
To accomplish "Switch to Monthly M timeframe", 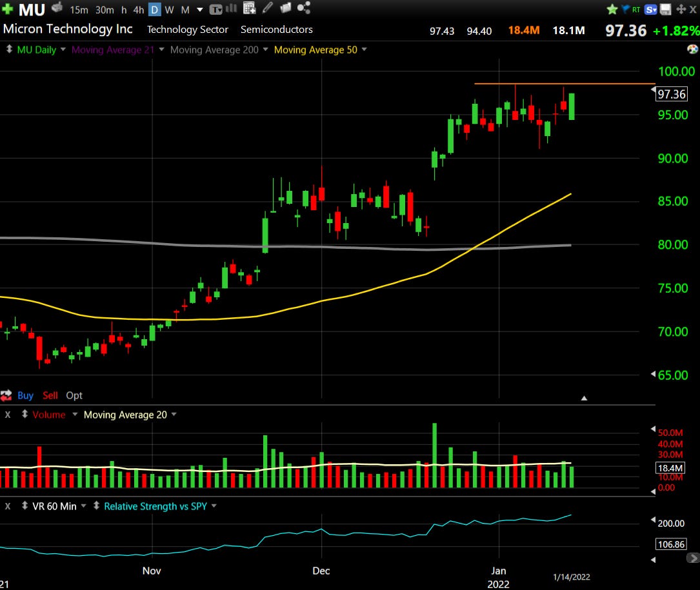I will pos(185,10).
